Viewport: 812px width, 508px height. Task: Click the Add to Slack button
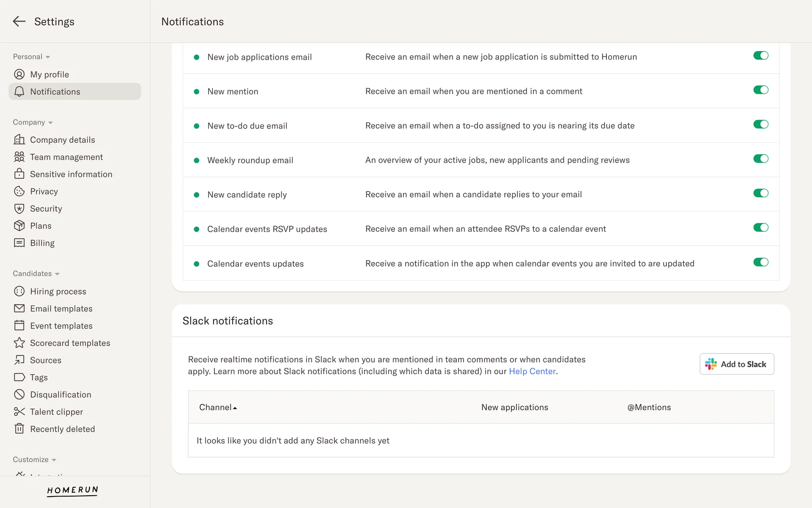tap(736, 364)
